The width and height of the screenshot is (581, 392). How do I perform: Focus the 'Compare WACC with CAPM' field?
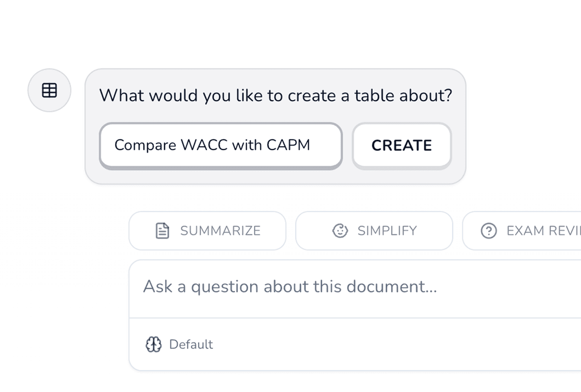[220, 145]
